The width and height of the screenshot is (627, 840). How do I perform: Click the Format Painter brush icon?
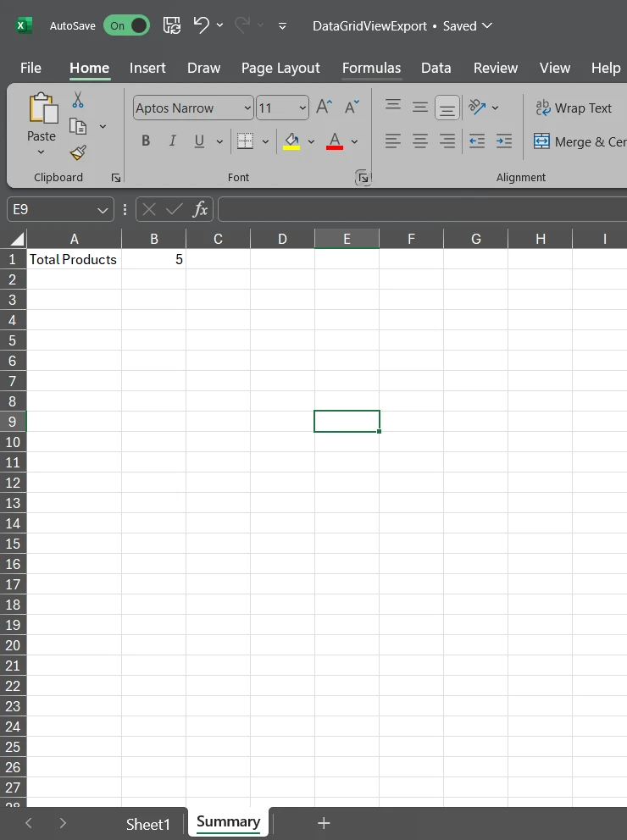point(78,152)
